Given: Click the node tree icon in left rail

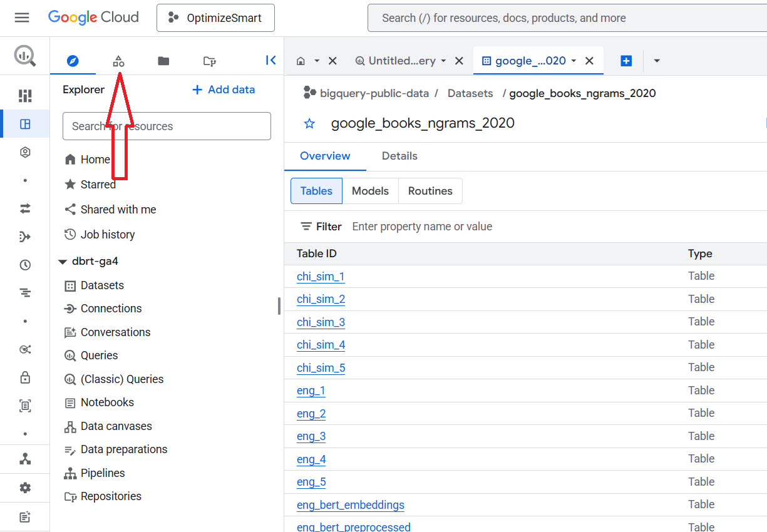Looking at the screenshot, I should tap(25, 459).
